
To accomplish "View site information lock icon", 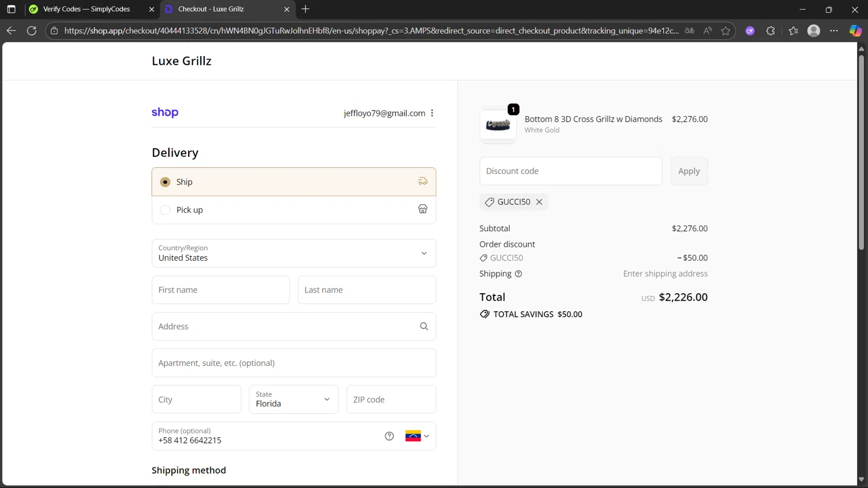I will click(54, 31).
